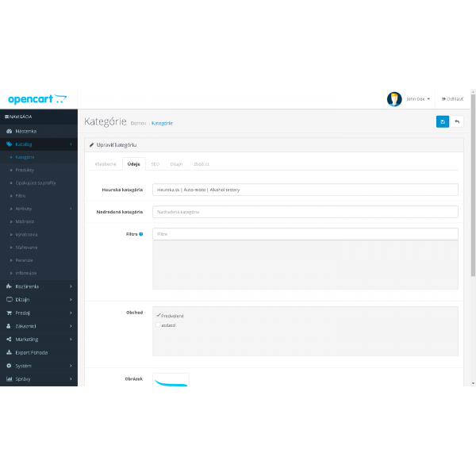Open Výrobcovia in the sidebar
This screenshot has height=476, width=476.
point(26,235)
